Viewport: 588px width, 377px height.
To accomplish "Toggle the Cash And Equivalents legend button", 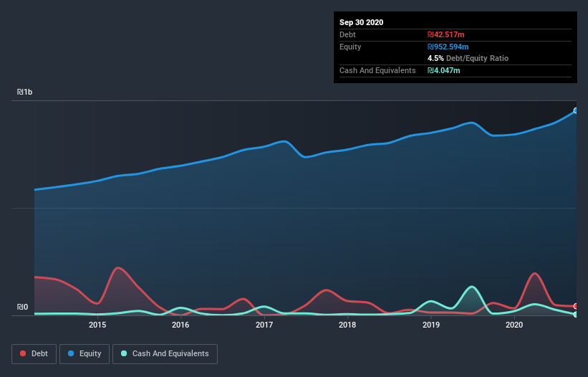I will 165,354.
